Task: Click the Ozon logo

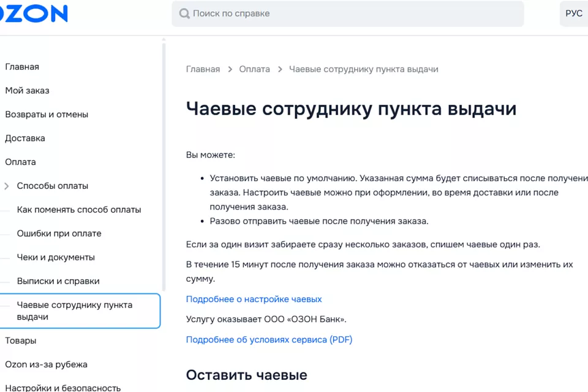Action: [33, 13]
